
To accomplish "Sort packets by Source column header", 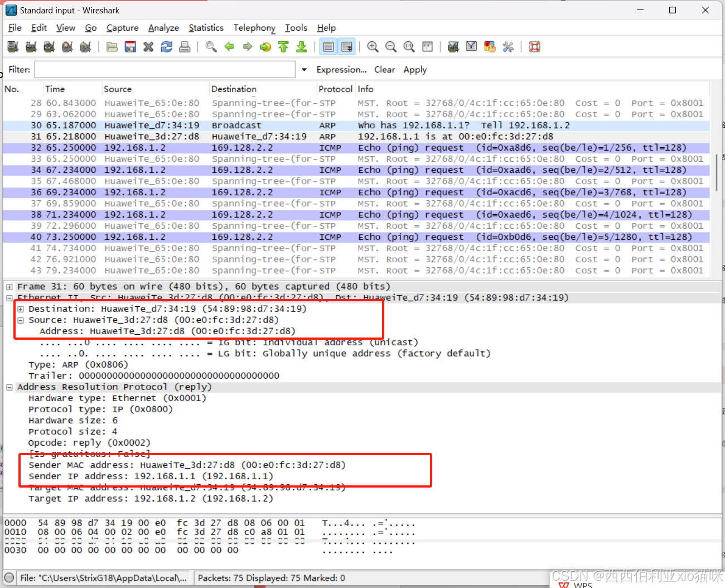I will click(156, 89).
